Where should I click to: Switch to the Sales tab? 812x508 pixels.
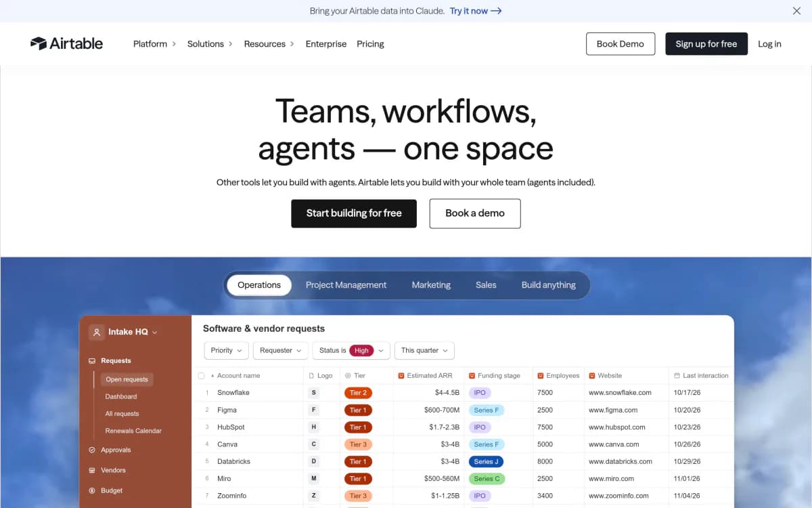pos(486,285)
